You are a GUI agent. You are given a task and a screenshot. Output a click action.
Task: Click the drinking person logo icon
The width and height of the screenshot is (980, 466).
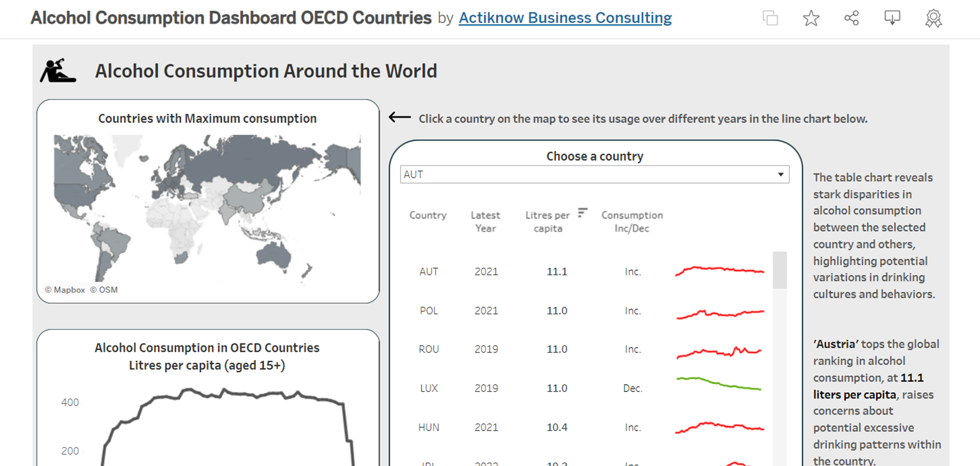click(x=58, y=71)
